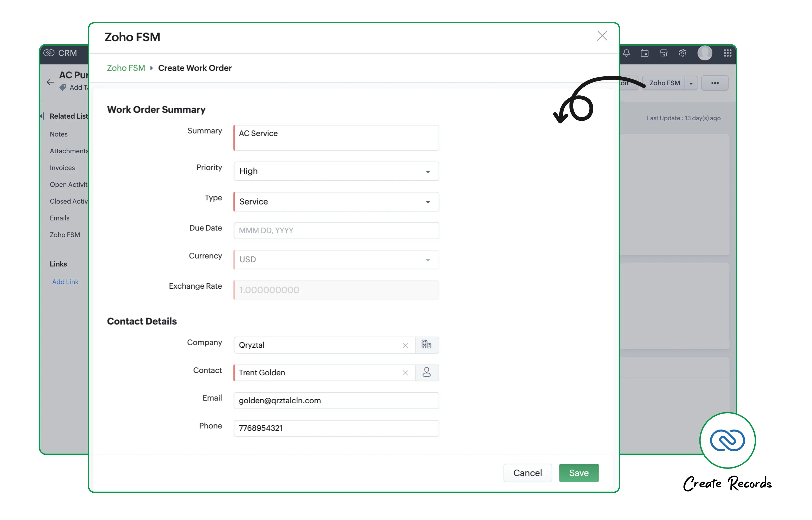Expand the Type dropdown set to Service

click(336, 201)
